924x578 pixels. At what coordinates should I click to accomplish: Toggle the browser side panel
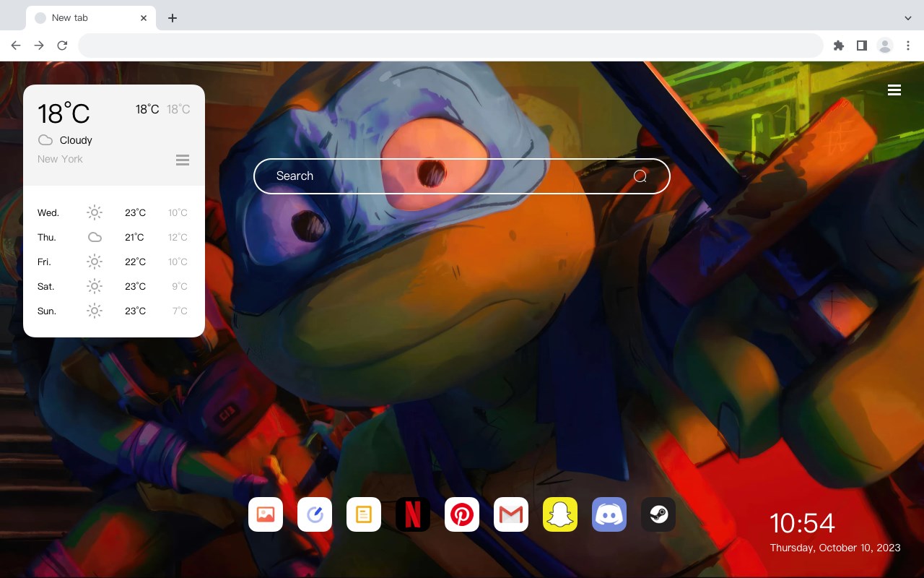862,46
